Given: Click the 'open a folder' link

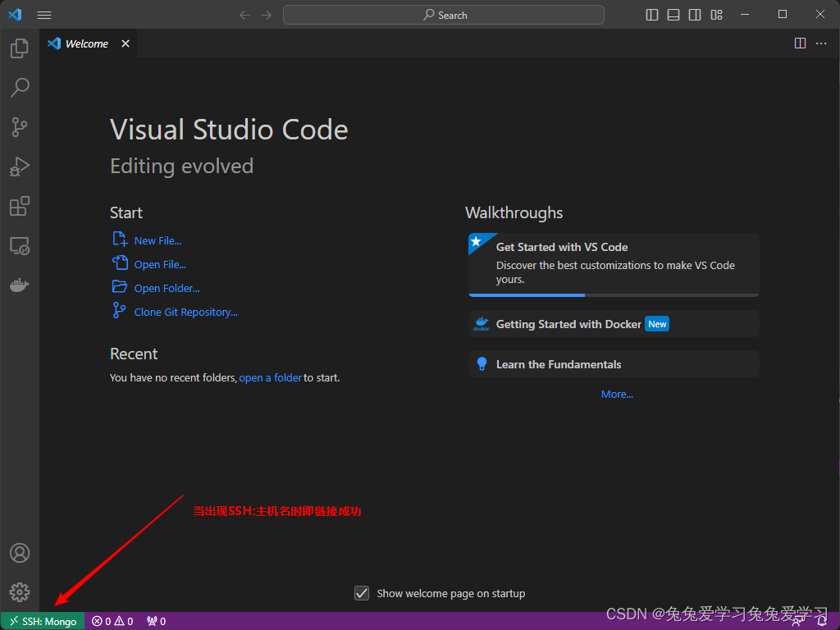Looking at the screenshot, I should tap(271, 377).
